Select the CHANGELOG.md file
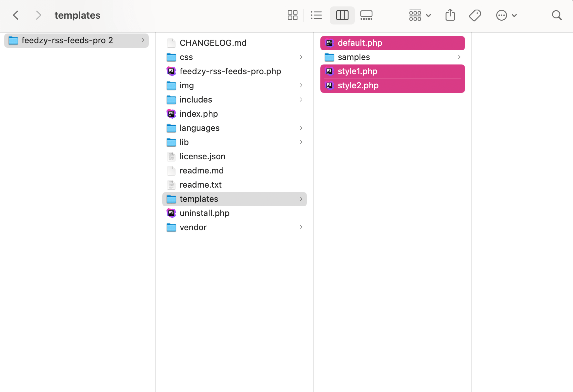Image resolution: width=573 pixels, height=392 pixels. click(x=213, y=43)
